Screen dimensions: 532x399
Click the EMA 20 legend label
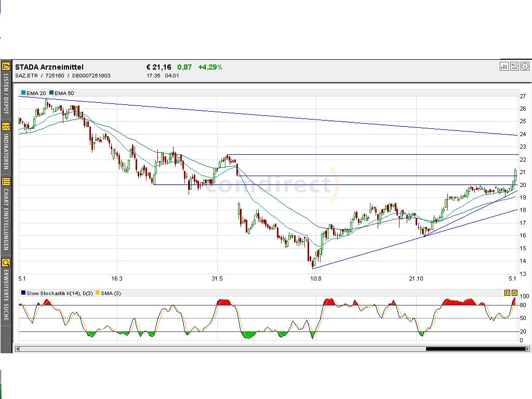click(x=36, y=94)
